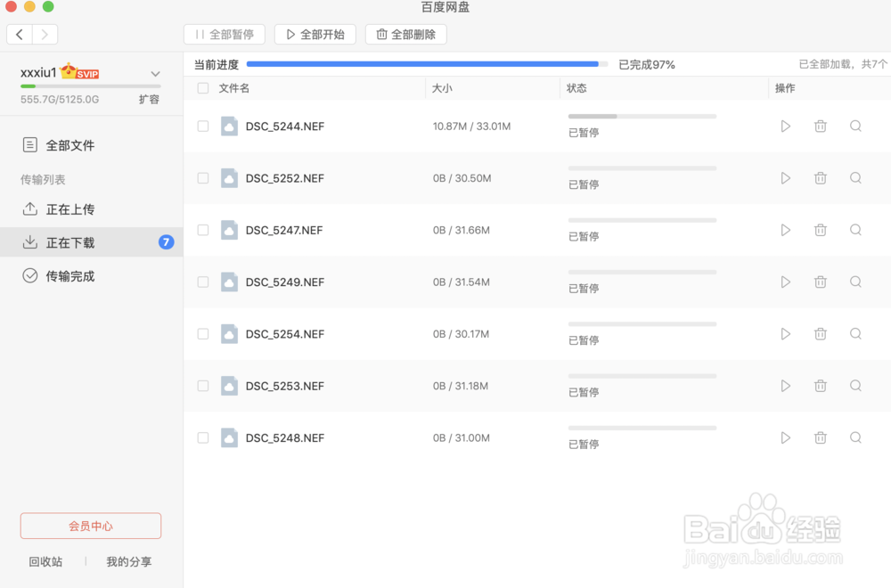This screenshot has height=588, width=891.
Task: Click the overall 当前进度 progress bar
Action: 428,64
